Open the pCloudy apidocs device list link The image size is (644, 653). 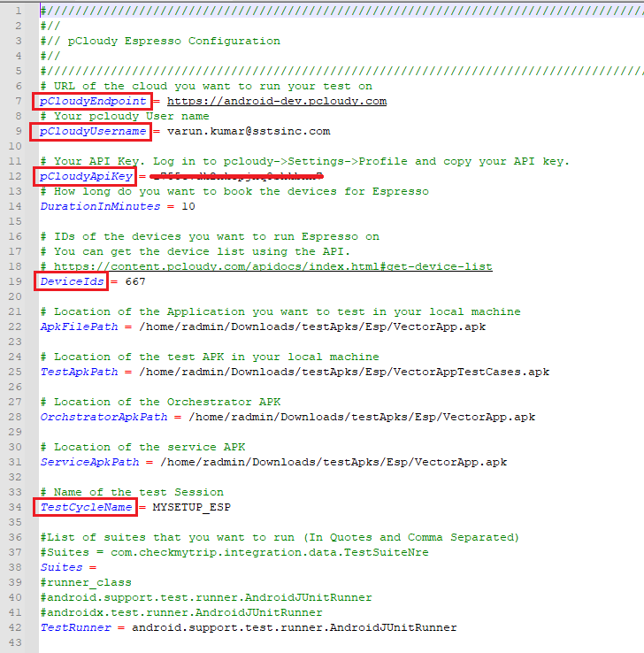click(x=272, y=266)
